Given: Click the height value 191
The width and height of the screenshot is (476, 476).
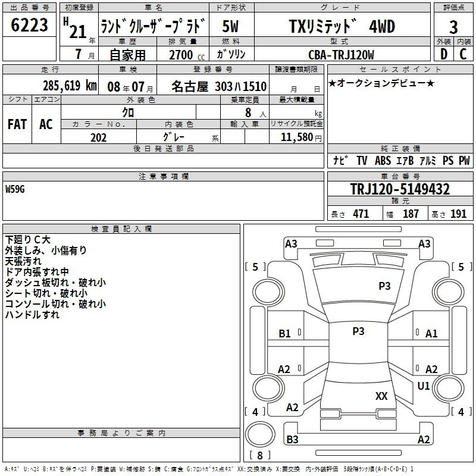Looking at the screenshot, I should (458, 214).
